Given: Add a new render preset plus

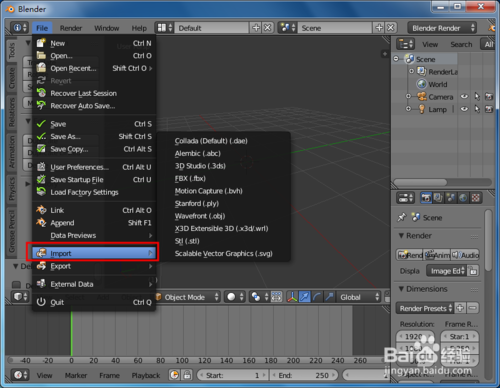Looking at the screenshot, I should (460, 308).
